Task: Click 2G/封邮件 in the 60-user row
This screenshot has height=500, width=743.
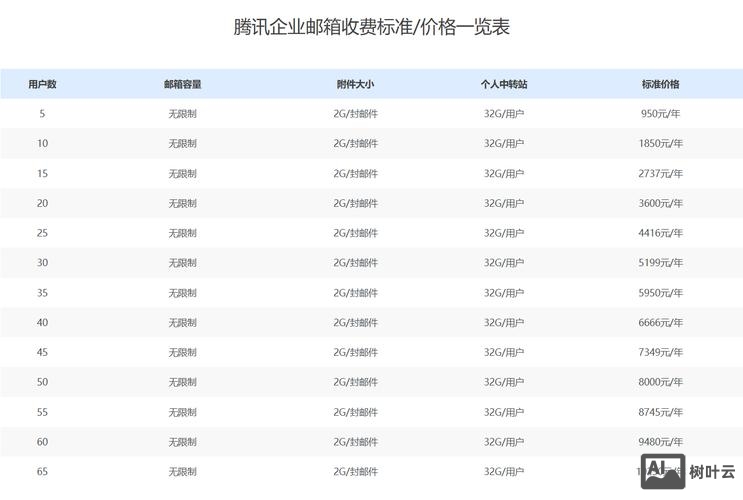Action: click(355, 442)
